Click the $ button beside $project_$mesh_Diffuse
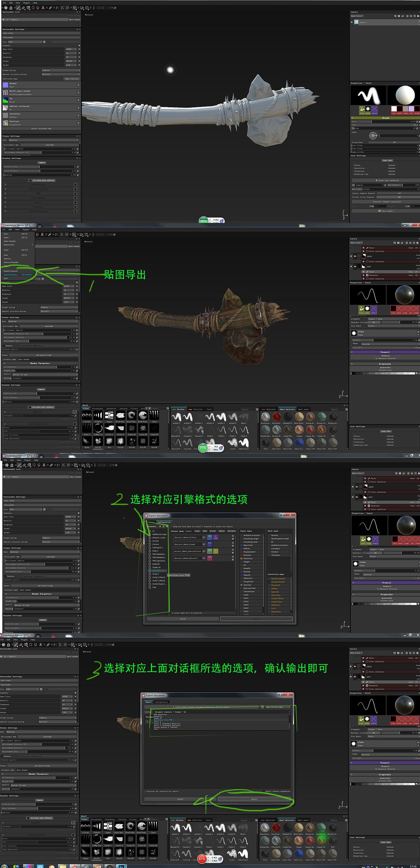This screenshot has height=868, width=420. 204,537
